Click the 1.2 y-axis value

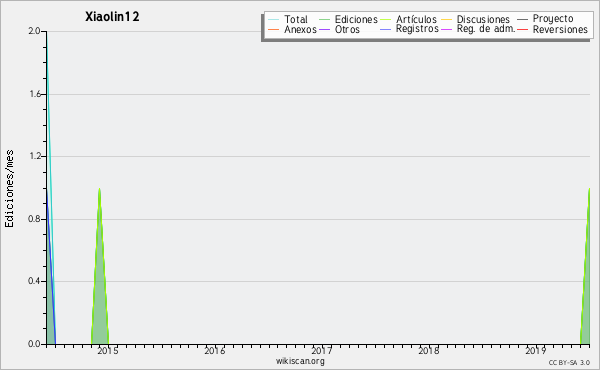pyautogui.click(x=35, y=156)
